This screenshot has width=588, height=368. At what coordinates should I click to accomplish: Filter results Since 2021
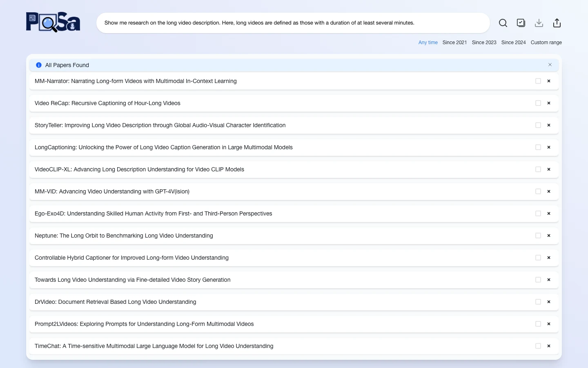tap(454, 43)
